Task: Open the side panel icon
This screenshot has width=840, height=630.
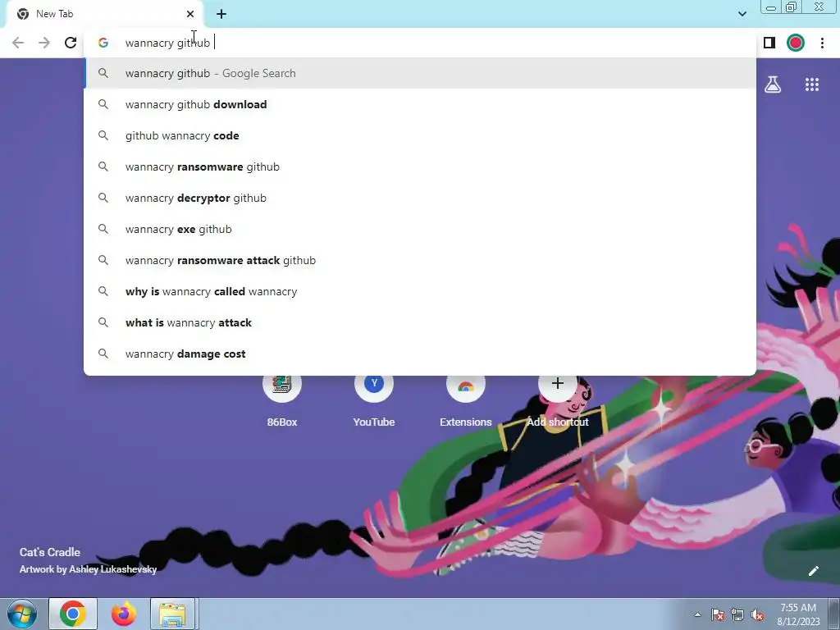Action: pyautogui.click(x=769, y=43)
